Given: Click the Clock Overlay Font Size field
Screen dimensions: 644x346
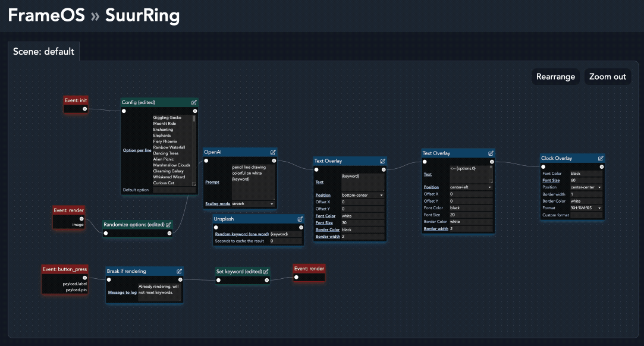Looking at the screenshot, I should (x=586, y=180).
